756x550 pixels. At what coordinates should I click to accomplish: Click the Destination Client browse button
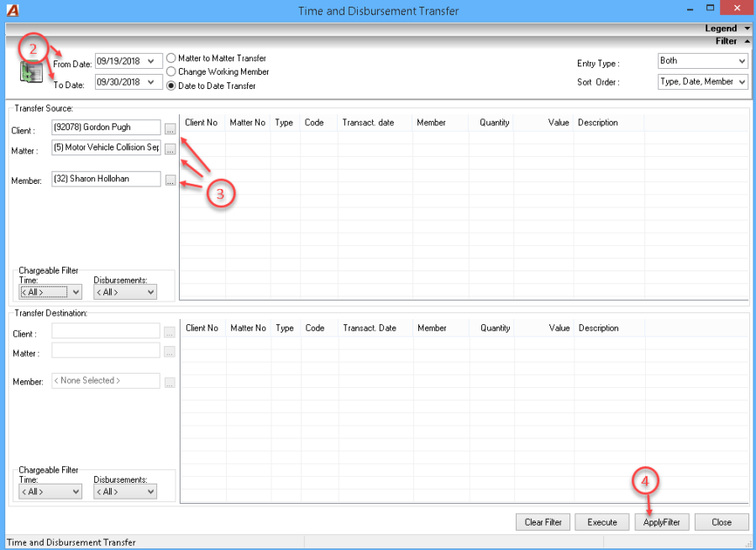[x=169, y=333]
